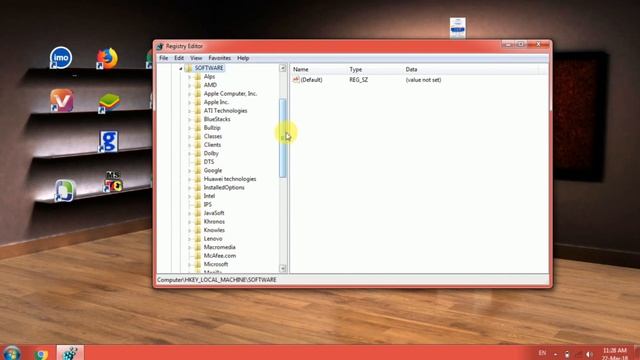
Task: Open the red V app desktop icon
Action: point(62,100)
